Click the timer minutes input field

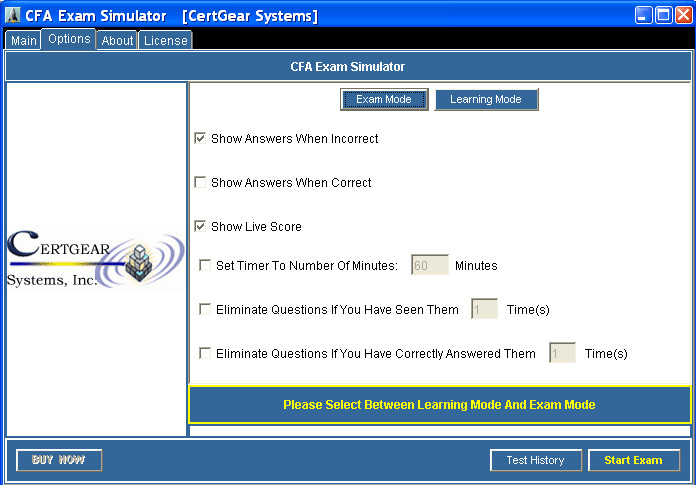tap(430, 264)
